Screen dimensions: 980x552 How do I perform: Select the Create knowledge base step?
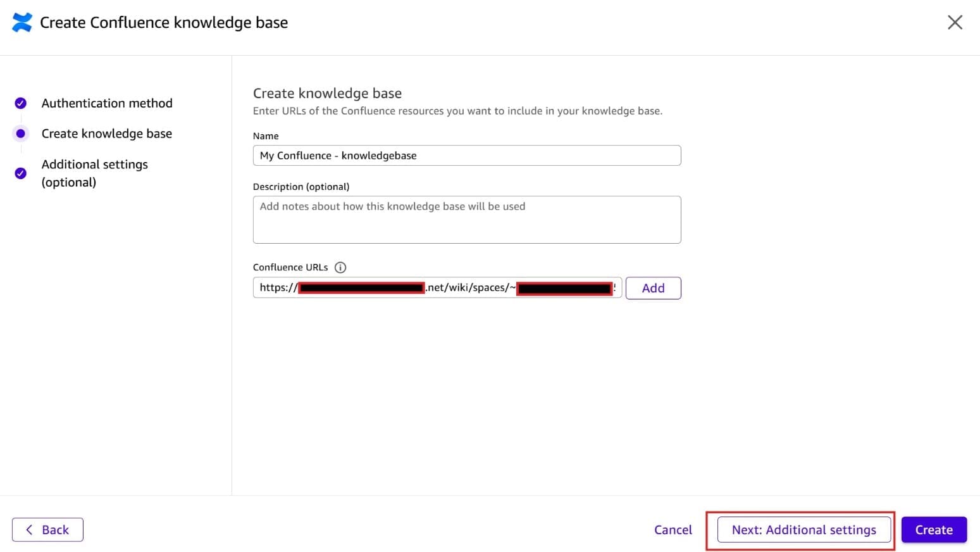pyautogui.click(x=107, y=134)
